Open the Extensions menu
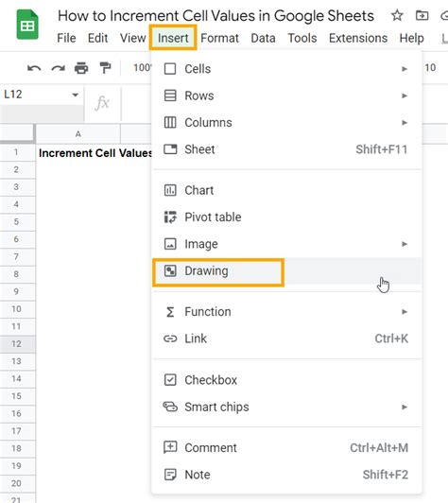Viewport: 448px width, 503px height. tap(358, 38)
